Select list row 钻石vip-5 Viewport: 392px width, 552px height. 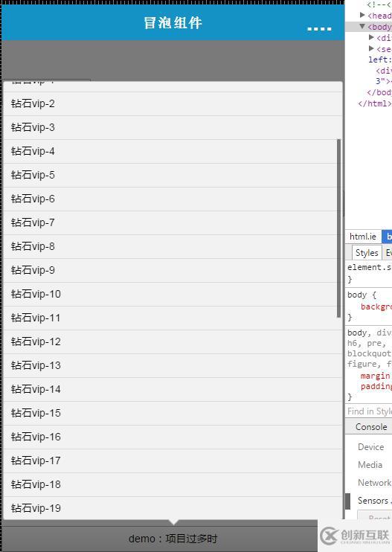173,176
